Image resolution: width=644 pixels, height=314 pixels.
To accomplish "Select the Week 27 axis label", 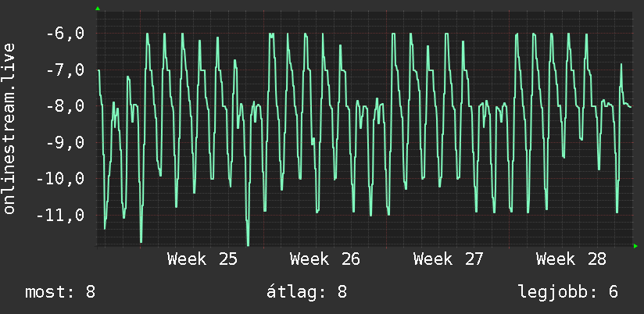I will coord(448,259).
